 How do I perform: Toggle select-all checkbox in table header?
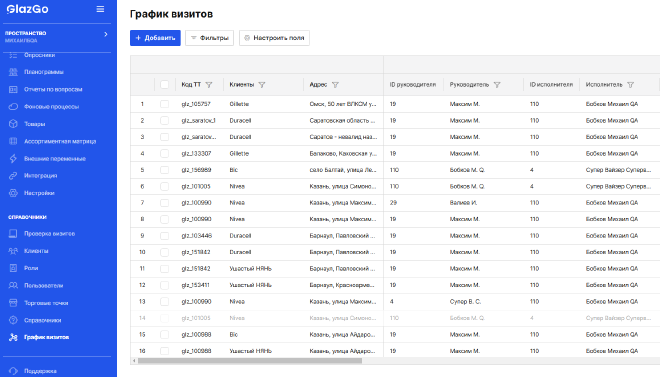click(164, 85)
